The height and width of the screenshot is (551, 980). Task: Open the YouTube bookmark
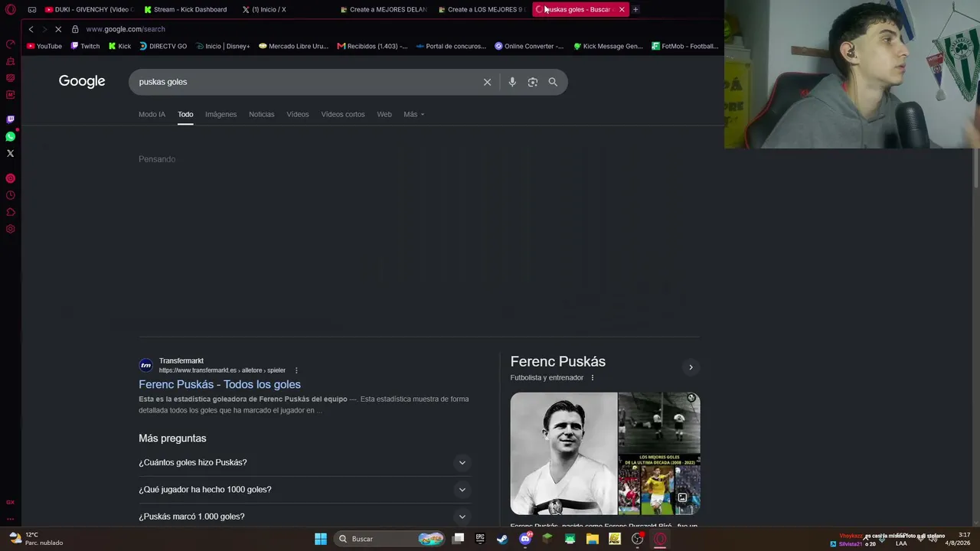(x=44, y=46)
